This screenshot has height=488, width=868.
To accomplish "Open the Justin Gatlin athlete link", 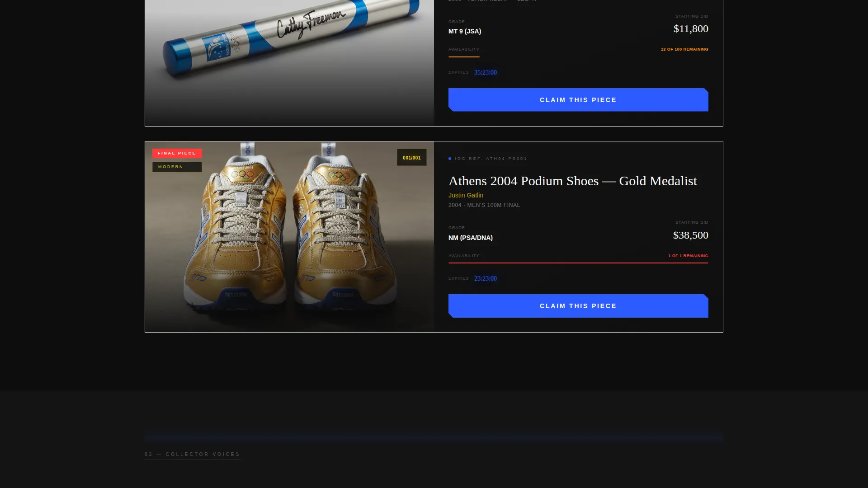I will (466, 195).
